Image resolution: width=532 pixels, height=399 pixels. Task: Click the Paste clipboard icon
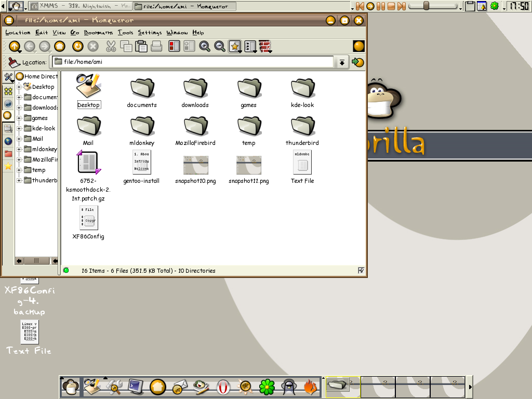click(x=141, y=46)
